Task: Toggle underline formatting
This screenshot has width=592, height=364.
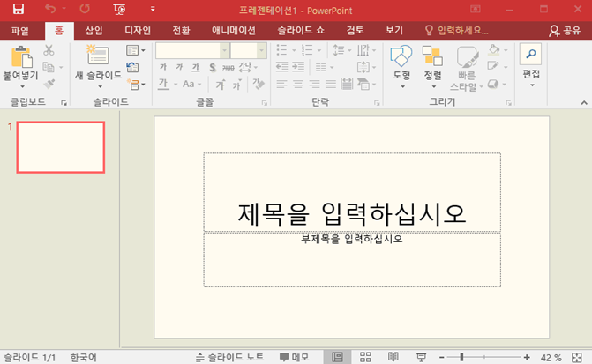Action: tap(196, 68)
